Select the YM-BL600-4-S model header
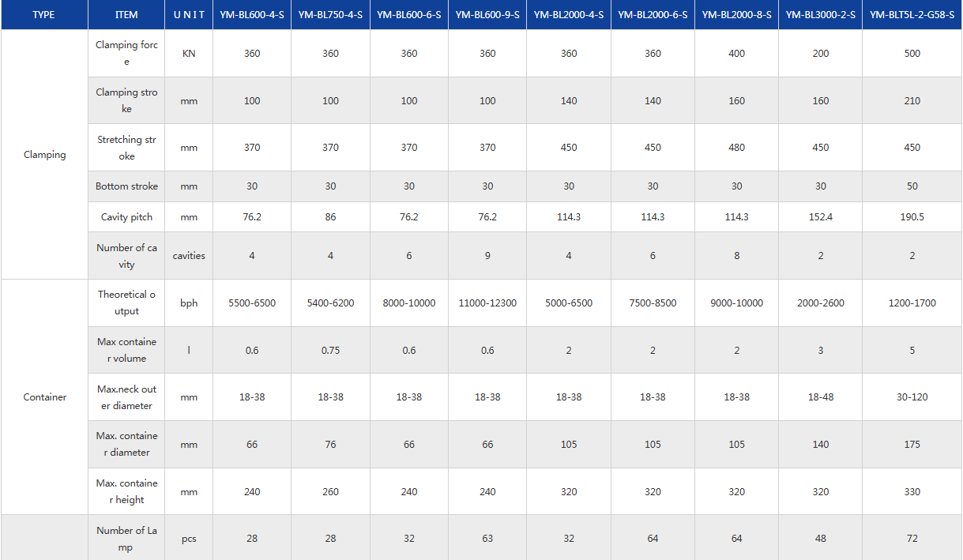The width and height of the screenshot is (963, 560). coord(252,15)
